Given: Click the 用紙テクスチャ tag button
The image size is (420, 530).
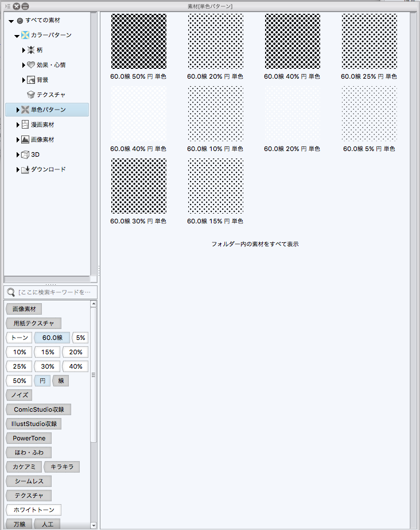Looking at the screenshot, I should [34, 323].
